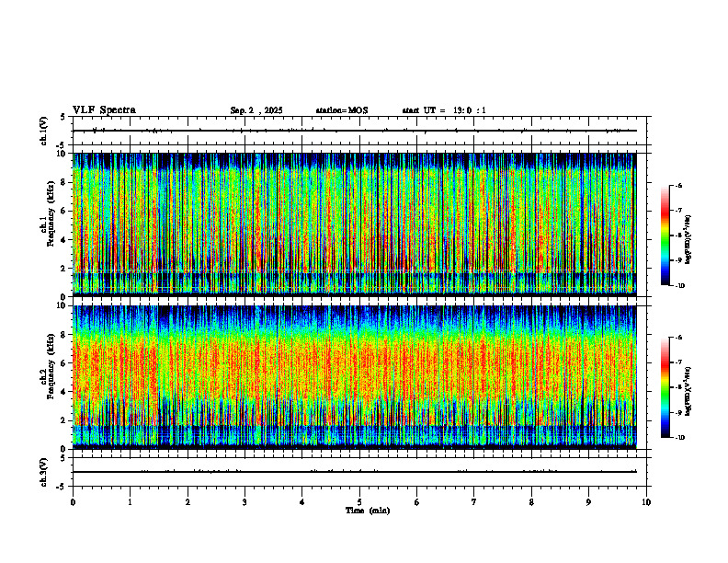Click the "4" kHz tick on ch.2 frequency axis
728x563 pixels.
64,392
